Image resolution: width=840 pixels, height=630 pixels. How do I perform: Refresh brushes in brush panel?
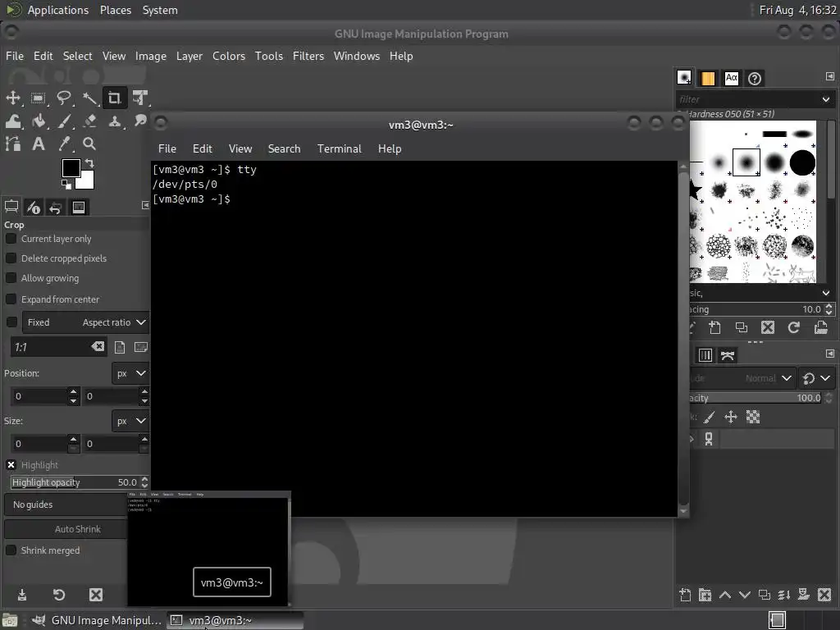pos(794,327)
